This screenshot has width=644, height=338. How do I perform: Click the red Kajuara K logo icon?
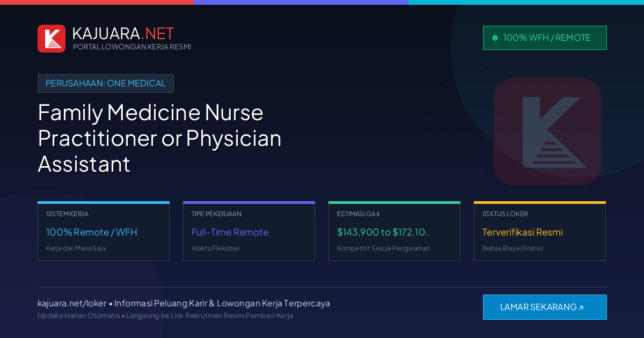[52, 39]
